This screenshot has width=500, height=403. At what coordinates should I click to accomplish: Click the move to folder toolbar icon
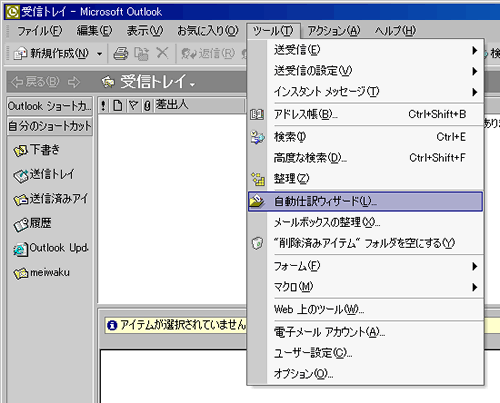click(141, 53)
